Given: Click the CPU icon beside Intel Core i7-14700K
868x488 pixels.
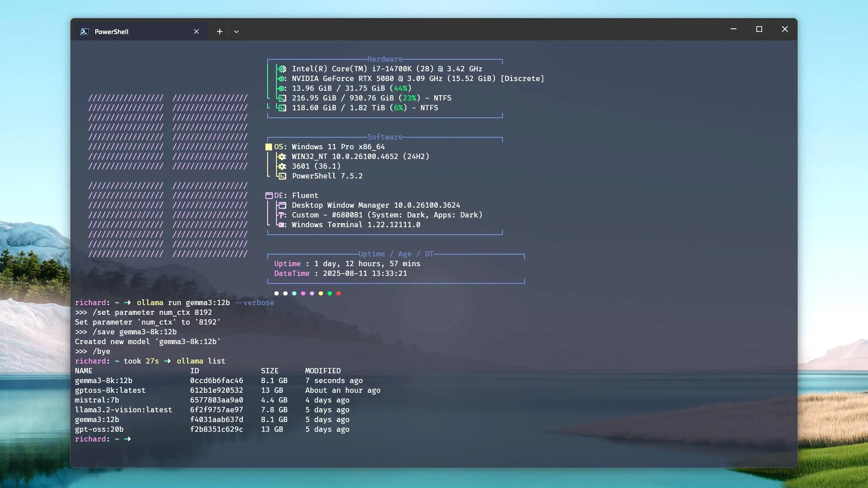Looking at the screenshot, I should pyautogui.click(x=282, y=69).
